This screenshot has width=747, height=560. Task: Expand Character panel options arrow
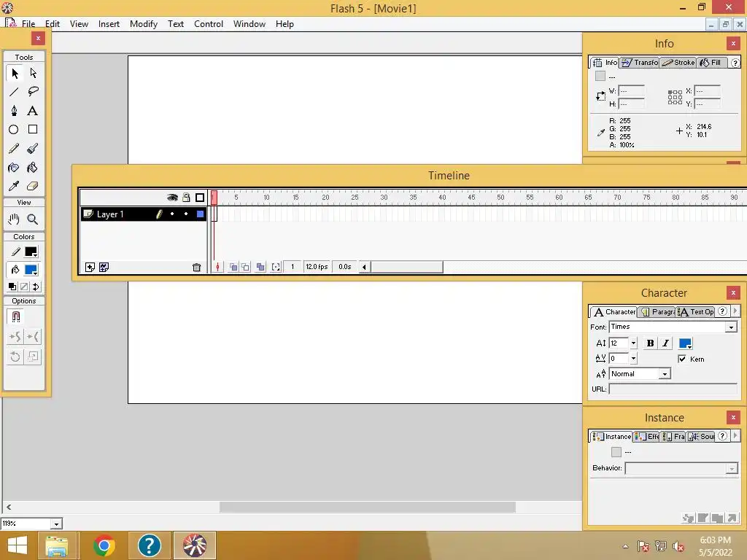coord(735,311)
